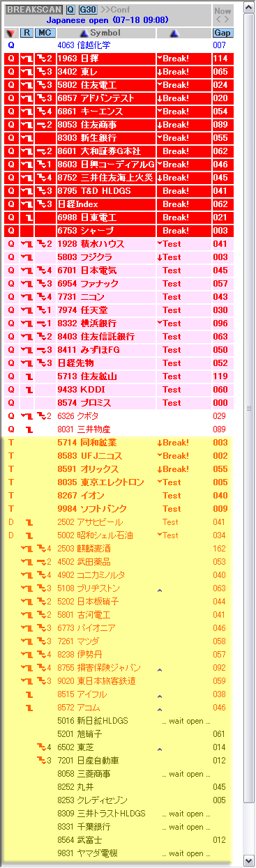Select the G30 group button
The image size is (256, 868).
pyautogui.click(x=87, y=10)
